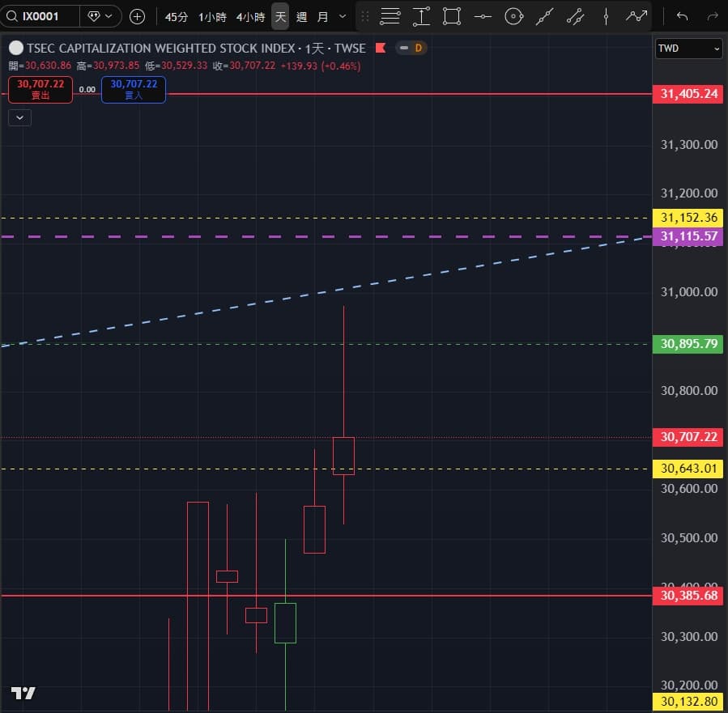Screen dimensions: 728x713
Task: Select the trend line tool
Action: coord(544,17)
